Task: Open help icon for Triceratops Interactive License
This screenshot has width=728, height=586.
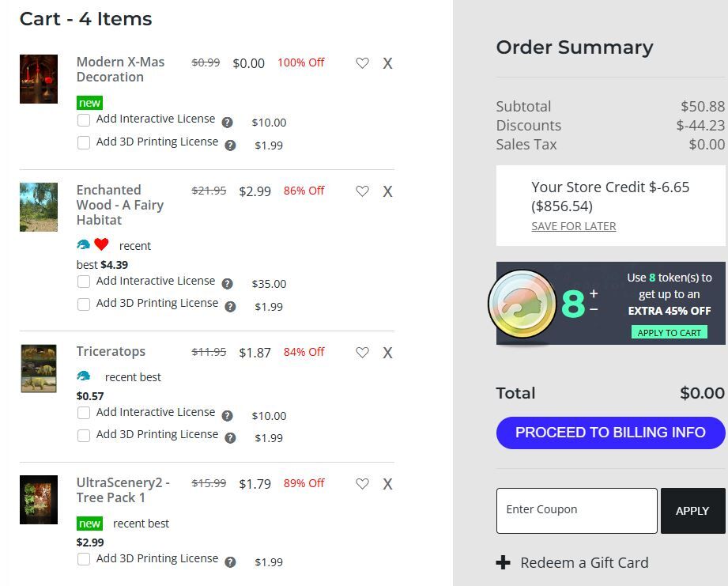Action: (x=227, y=416)
